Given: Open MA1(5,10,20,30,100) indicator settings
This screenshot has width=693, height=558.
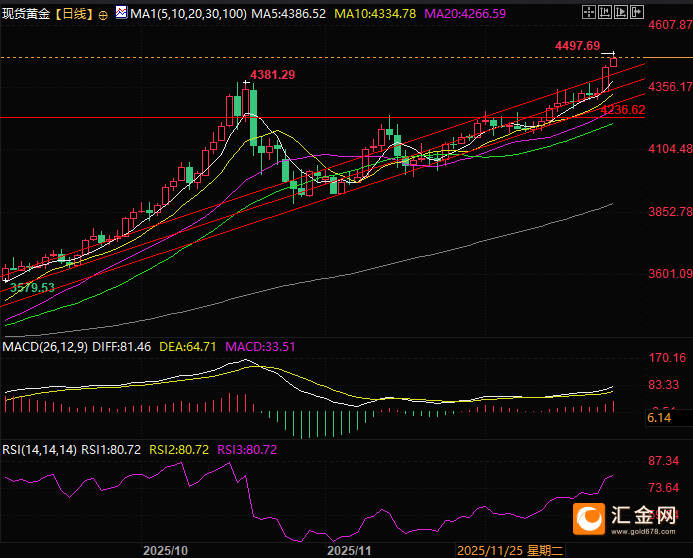Looking at the screenshot, I should coord(188,14).
